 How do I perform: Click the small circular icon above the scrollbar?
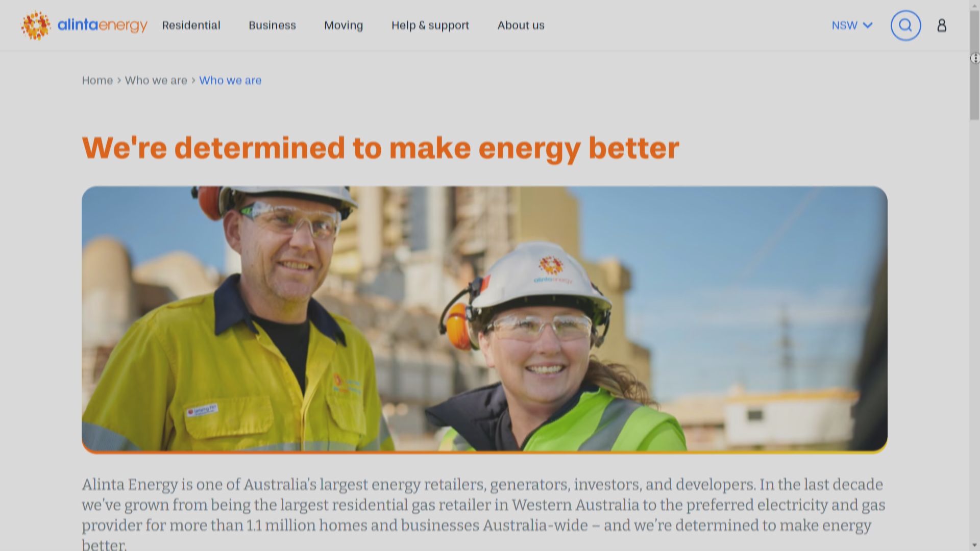(974, 58)
